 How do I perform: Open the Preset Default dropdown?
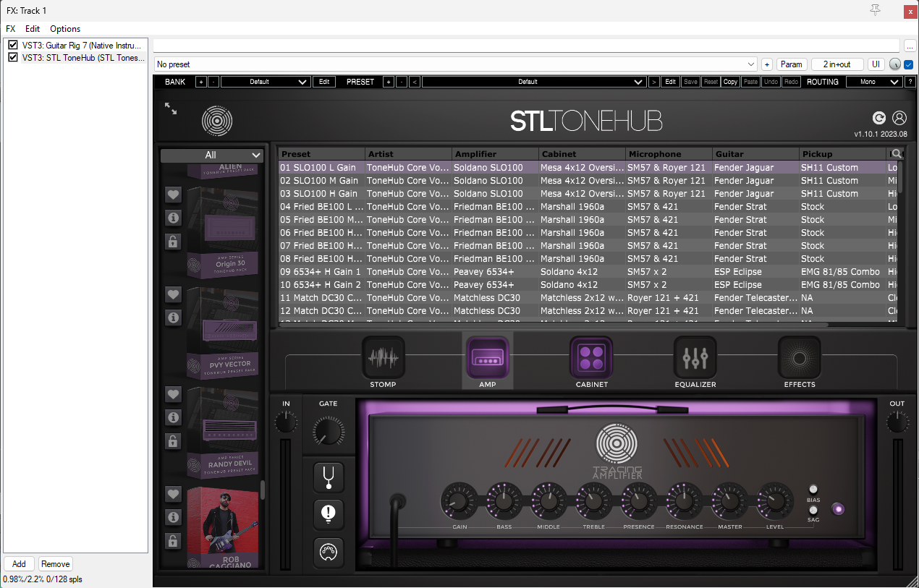pyautogui.click(x=534, y=82)
